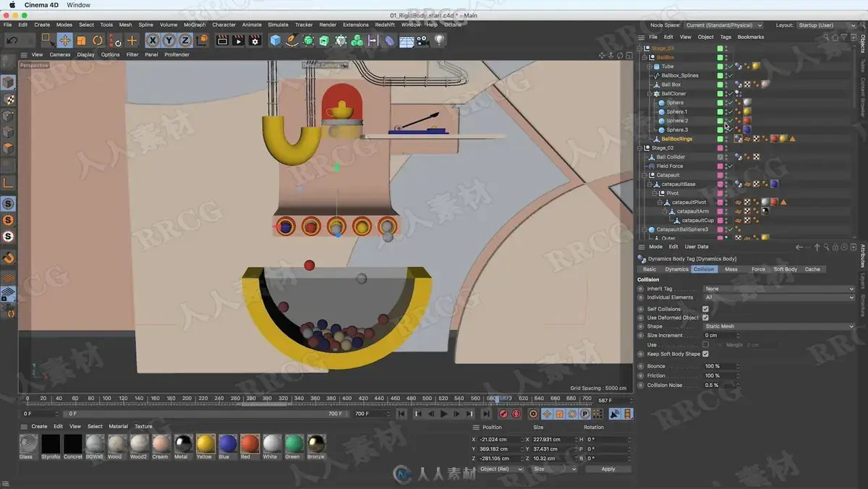Switch to the Mass tab
868x489 pixels.
tap(731, 269)
